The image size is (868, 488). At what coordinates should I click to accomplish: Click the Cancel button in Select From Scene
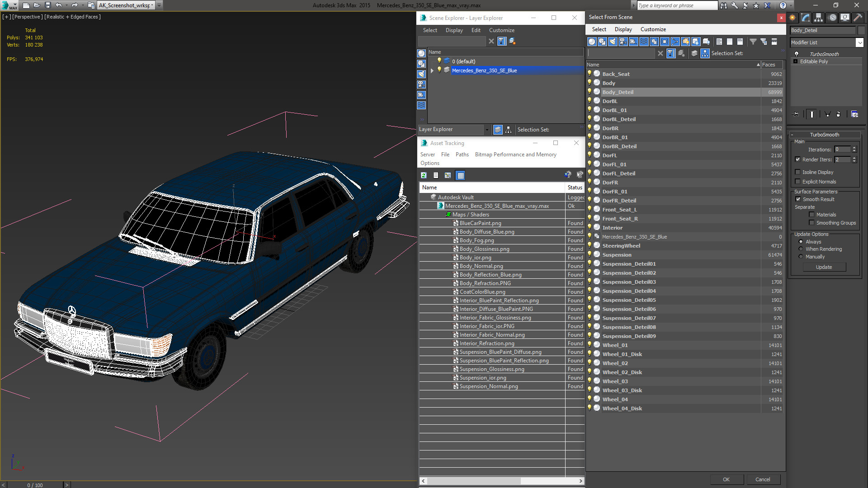coord(763,479)
